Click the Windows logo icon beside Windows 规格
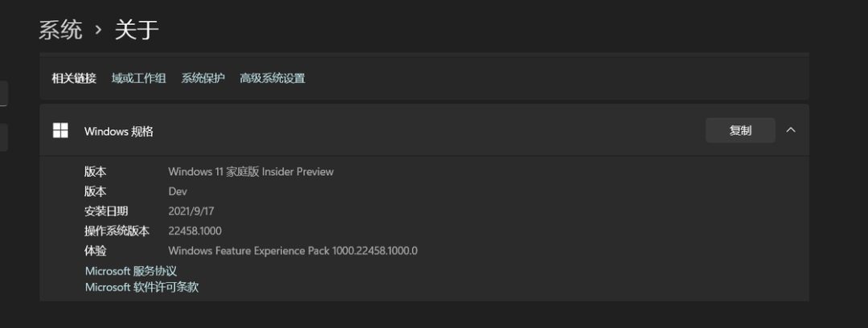 [60, 130]
